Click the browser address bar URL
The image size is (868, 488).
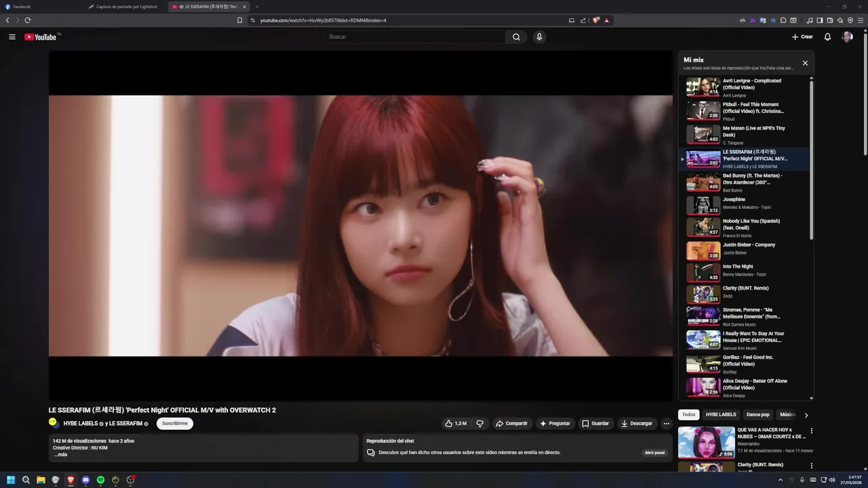tap(323, 20)
